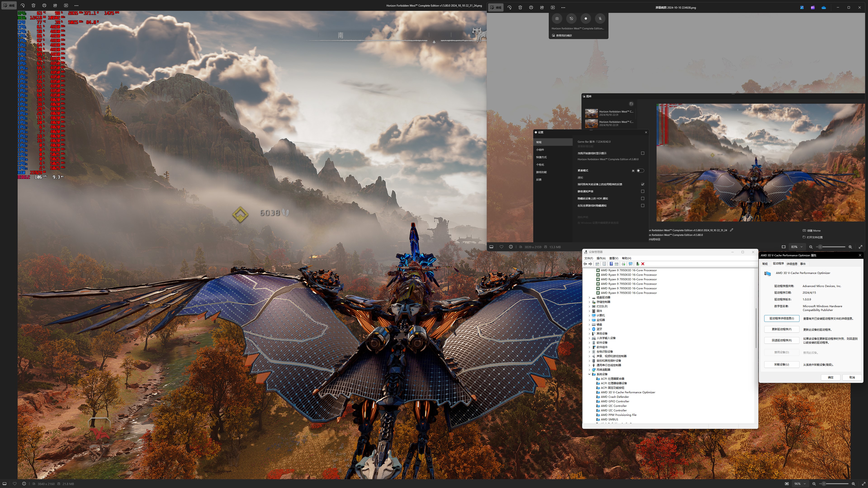Expand the 软件组件 tree node
This screenshot has width=868, height=488.
589,347
